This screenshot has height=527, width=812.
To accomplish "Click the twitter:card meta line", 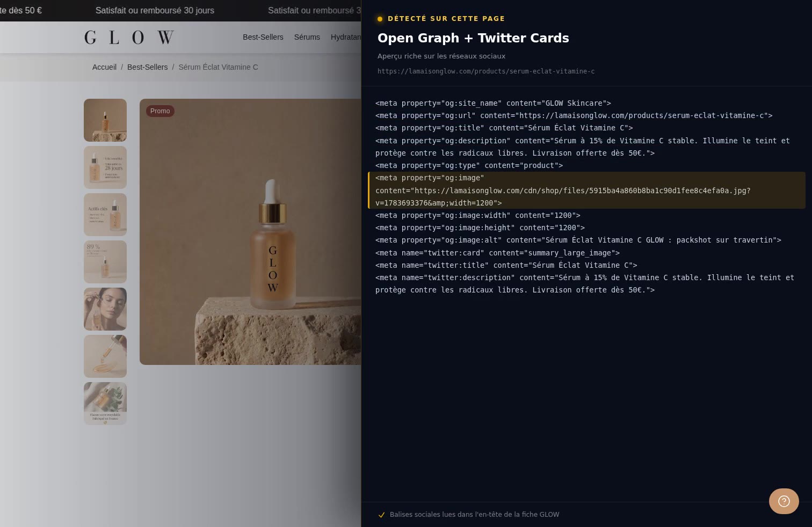I will pos(497,253).
